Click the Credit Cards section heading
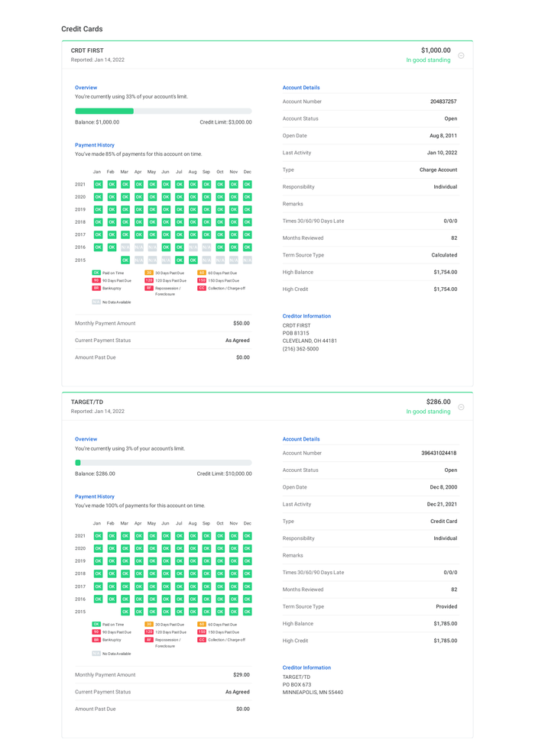This screenshot has width=535, height=756. tap(82, 29)
